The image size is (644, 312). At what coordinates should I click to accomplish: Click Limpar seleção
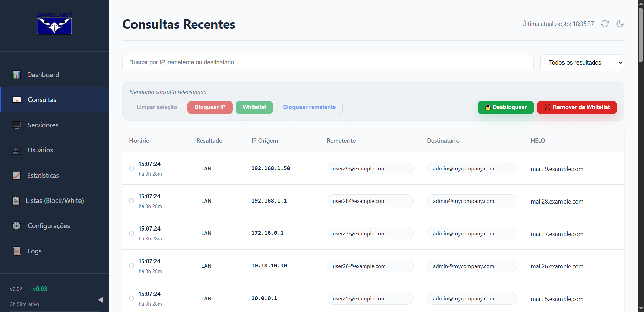click(x=157, y=107)
